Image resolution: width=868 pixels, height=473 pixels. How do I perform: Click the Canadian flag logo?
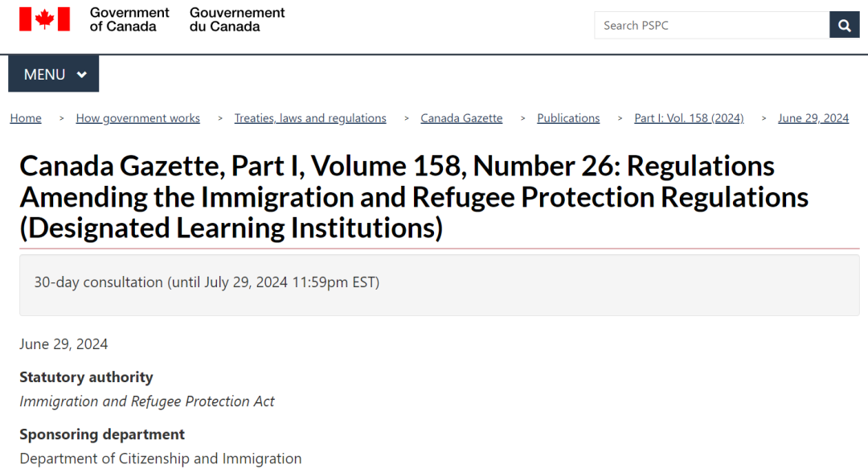[x=45, y=19]
